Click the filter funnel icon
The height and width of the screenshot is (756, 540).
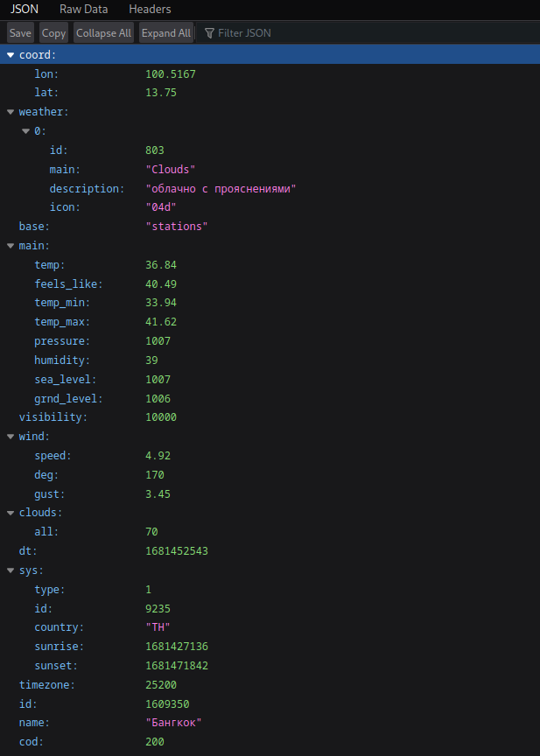pos(209,32)
